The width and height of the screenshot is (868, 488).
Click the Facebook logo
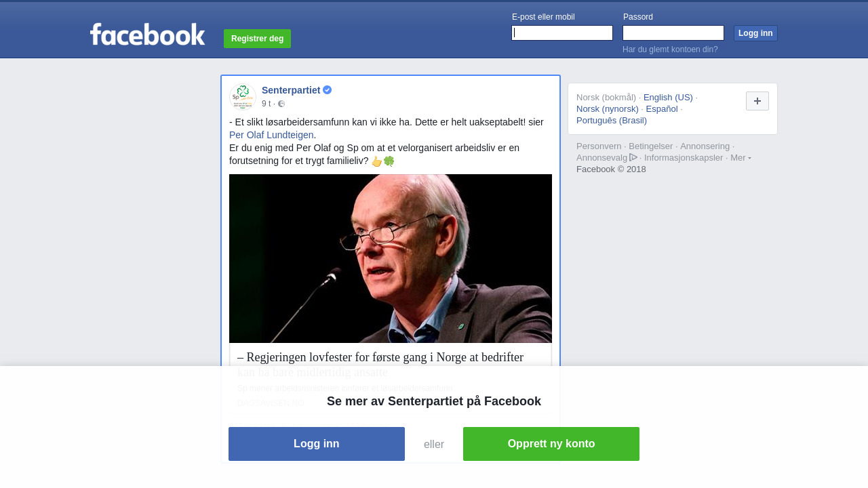147,34
